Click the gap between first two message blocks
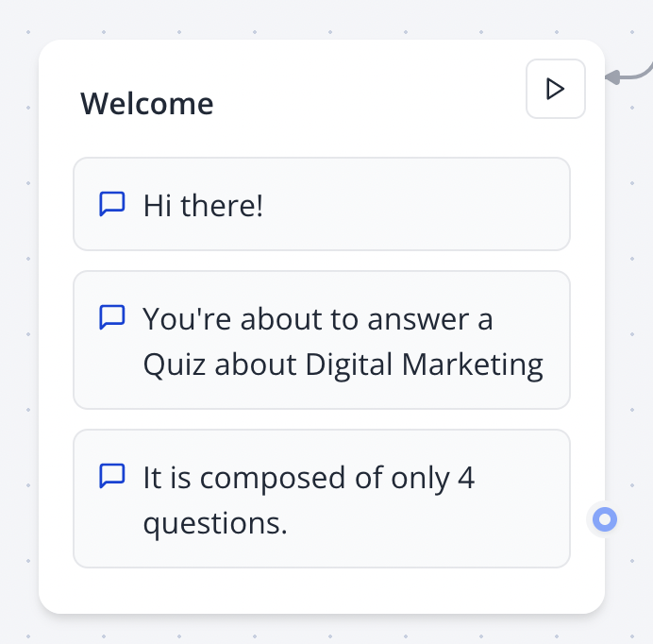The width and height of the screenshot is (653, 644). (x=321, y=261)
